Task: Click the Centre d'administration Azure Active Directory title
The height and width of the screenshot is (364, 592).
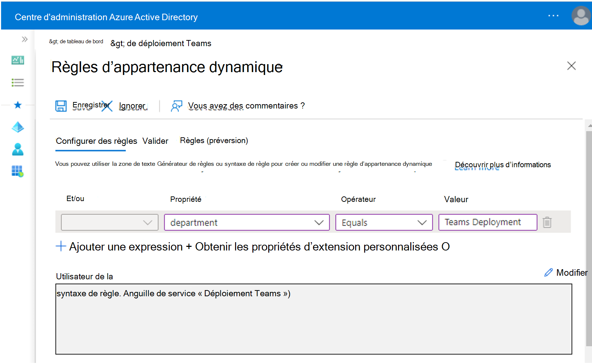Action: pos(106,17)
